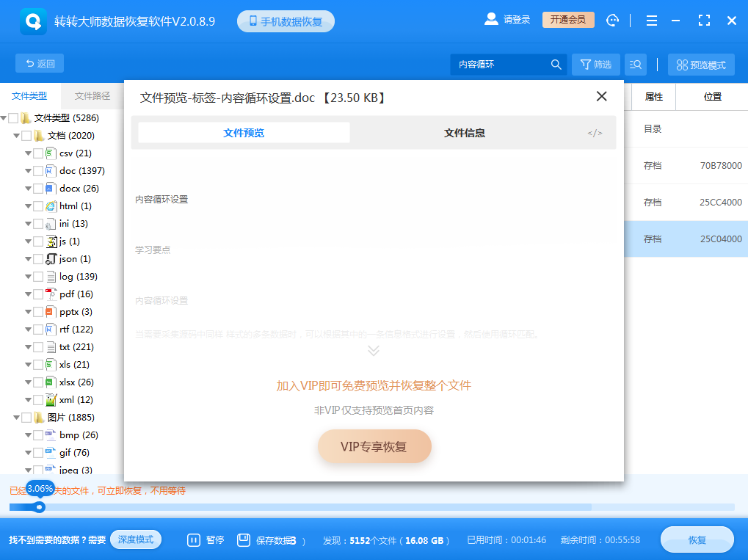Click the magnifier search icon in search bar
The height and width of the screenshot is (560, 748).
pos(556,64)
